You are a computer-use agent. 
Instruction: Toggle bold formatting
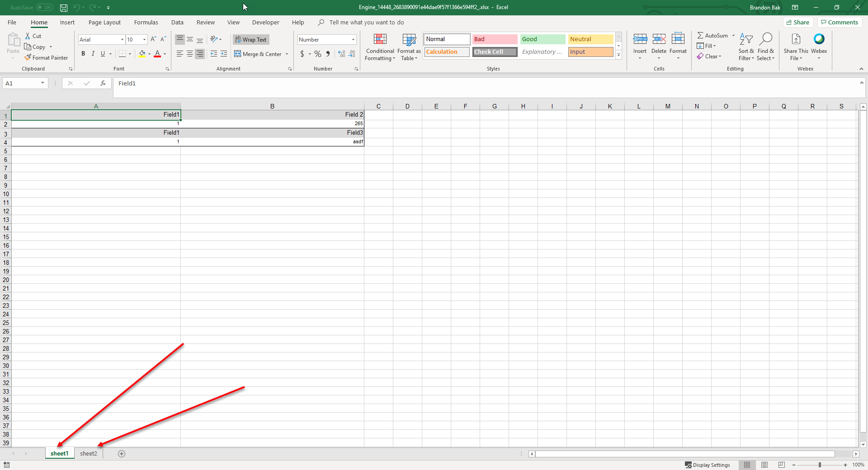point(83,53)
